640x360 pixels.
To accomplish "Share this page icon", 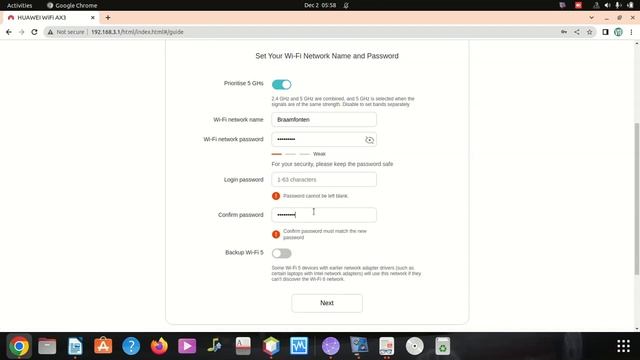I will point(577,32).
